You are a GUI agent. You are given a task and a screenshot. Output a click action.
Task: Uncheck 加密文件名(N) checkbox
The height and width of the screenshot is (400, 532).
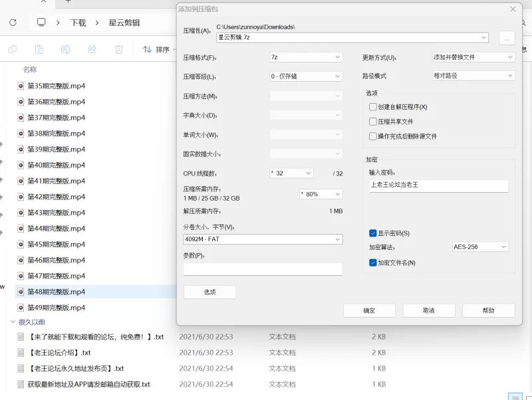point(372,262)
